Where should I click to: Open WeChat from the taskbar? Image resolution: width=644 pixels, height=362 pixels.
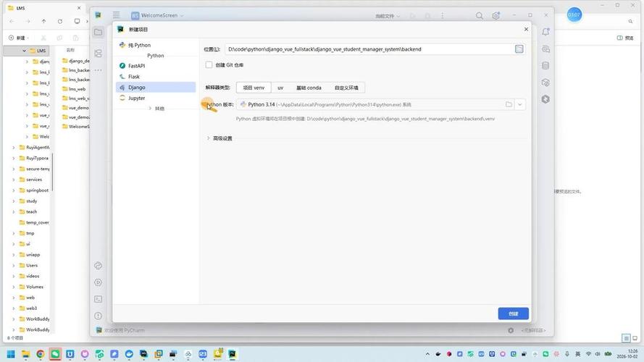click(55, 354)
